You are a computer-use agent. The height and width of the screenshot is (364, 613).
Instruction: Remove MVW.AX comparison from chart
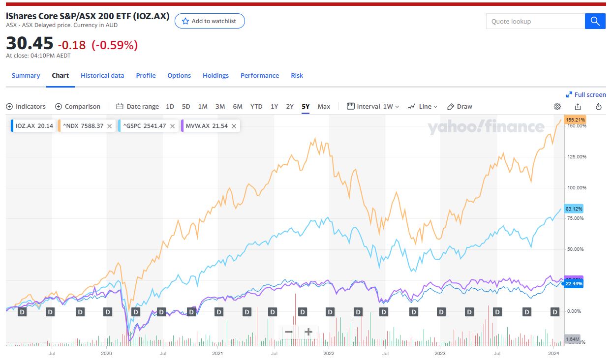tap(234, 126)
